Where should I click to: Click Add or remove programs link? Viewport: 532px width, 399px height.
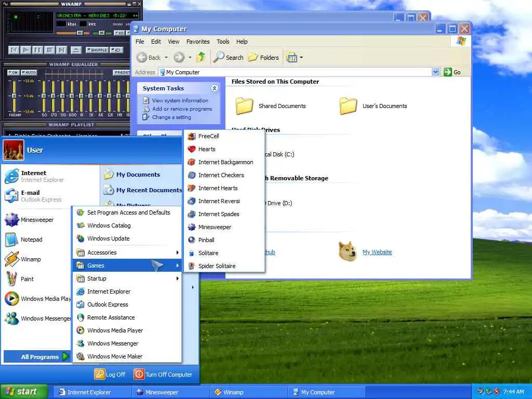[x=182, y=109]
